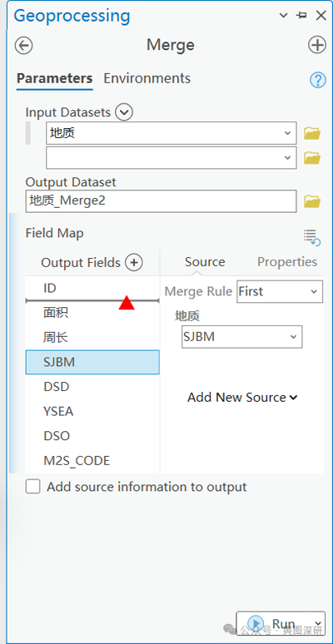The image size is (333, 644).
Task: Browse folder for the empty input dataset row
Action: click(312, 158)
